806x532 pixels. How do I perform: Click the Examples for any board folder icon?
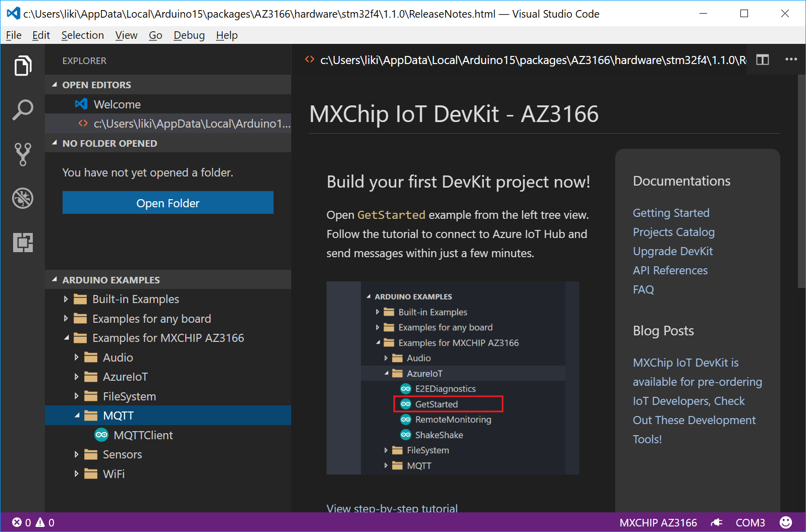click(x=80, y=319)
